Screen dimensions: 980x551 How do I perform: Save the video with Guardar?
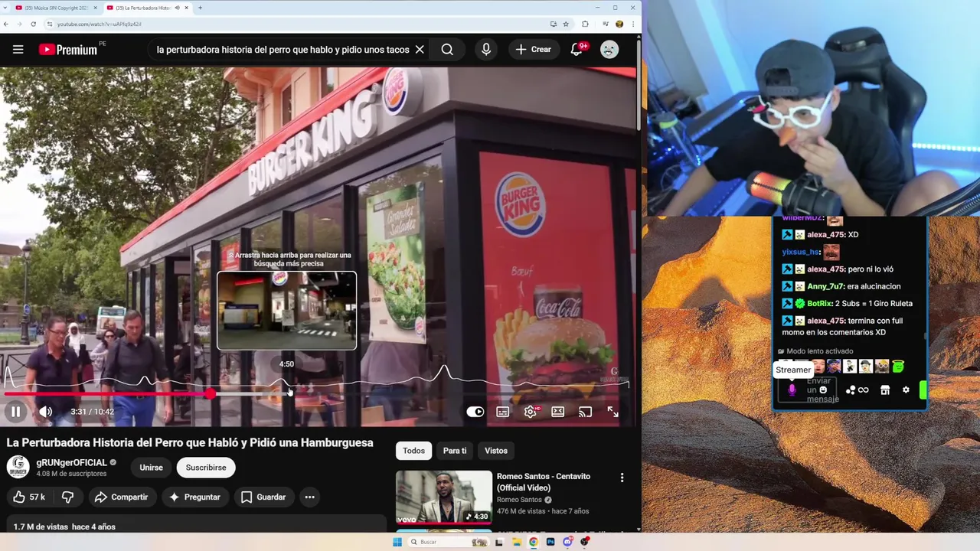tap(263, 497)
